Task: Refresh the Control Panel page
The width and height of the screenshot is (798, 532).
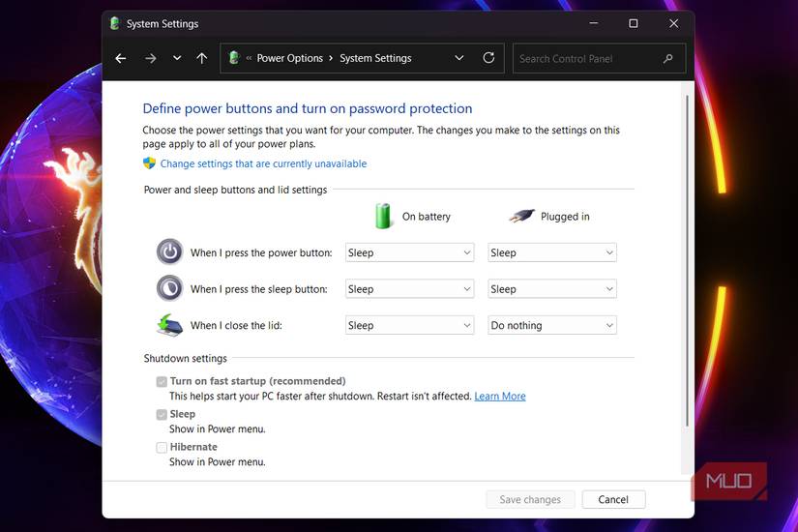Action: point(488,58)
